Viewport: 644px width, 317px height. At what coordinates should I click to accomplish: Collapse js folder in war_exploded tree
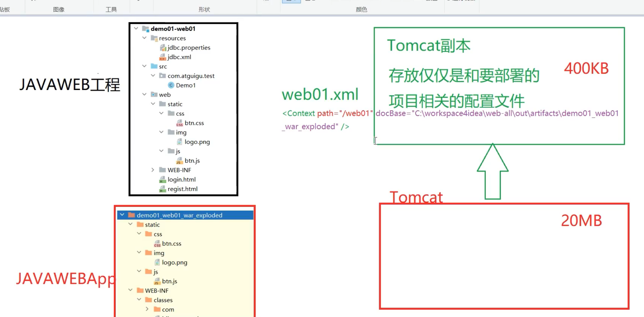pos(139,271)
